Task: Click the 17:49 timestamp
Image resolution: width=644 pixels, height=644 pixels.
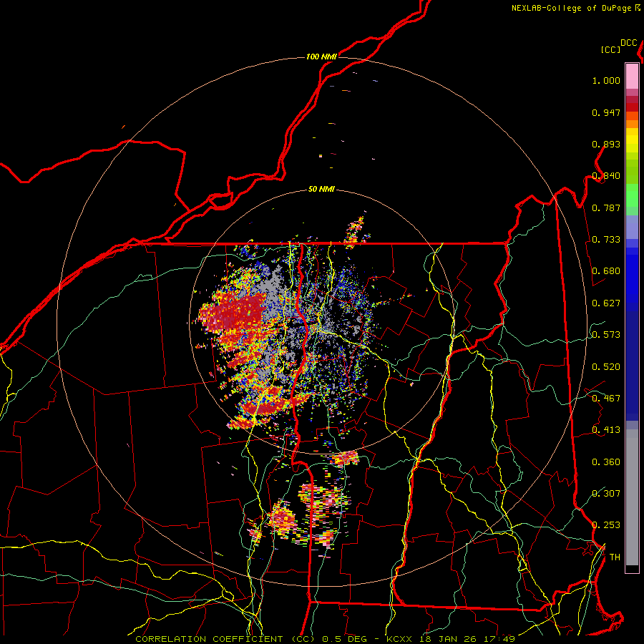Action: point(499,639)
